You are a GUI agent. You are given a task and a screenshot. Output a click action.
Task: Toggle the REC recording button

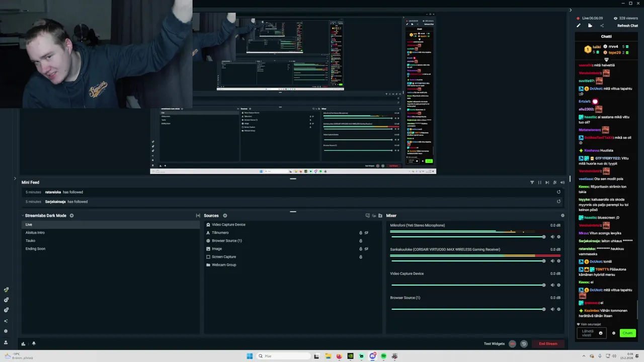[512, 344]
